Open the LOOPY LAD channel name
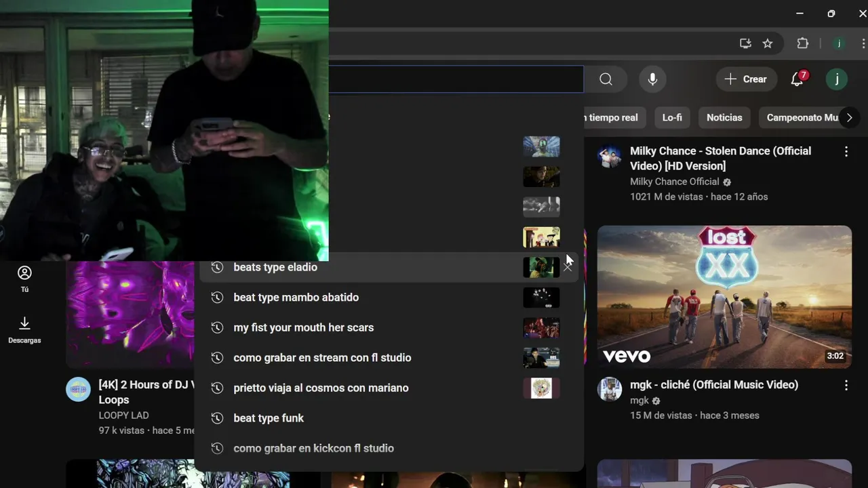Viewport: 868px width, 488px height. pos(123,415)
